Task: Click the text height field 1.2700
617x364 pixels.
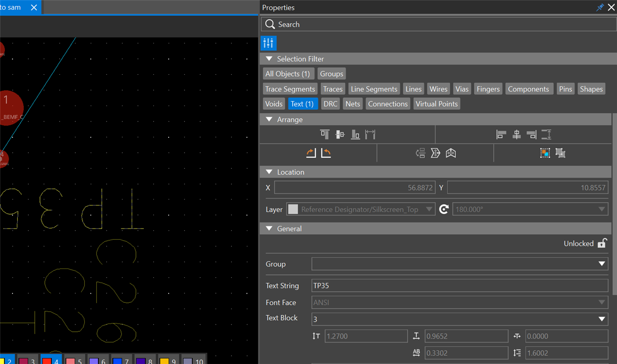Action: click(366, 336)
